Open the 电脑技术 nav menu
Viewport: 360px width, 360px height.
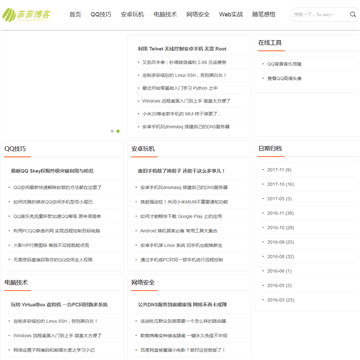(165, 14)
